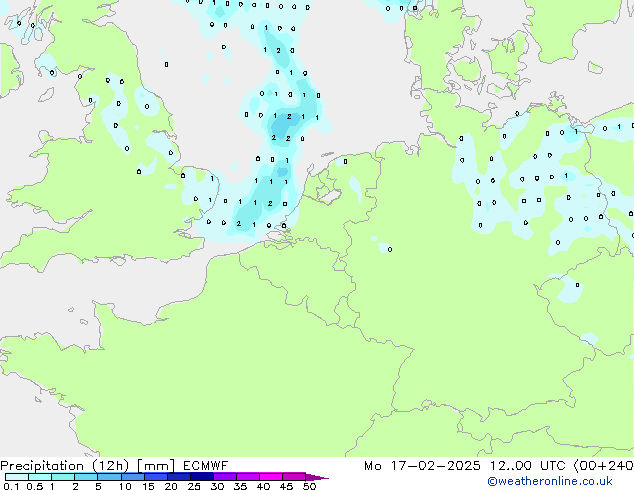Click the "20" legend scale label
This screenshot has width=634, height=490.
click(x=171, y=486)
